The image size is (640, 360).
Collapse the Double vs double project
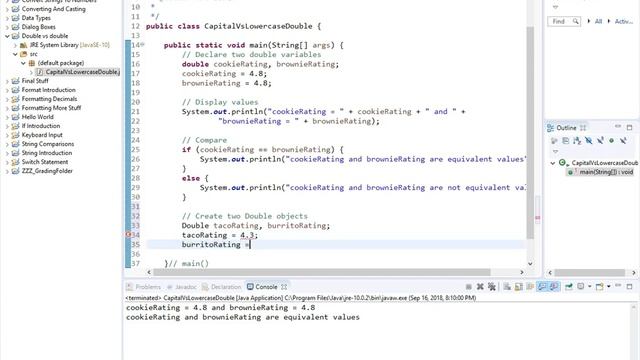(x=7, y=36)
